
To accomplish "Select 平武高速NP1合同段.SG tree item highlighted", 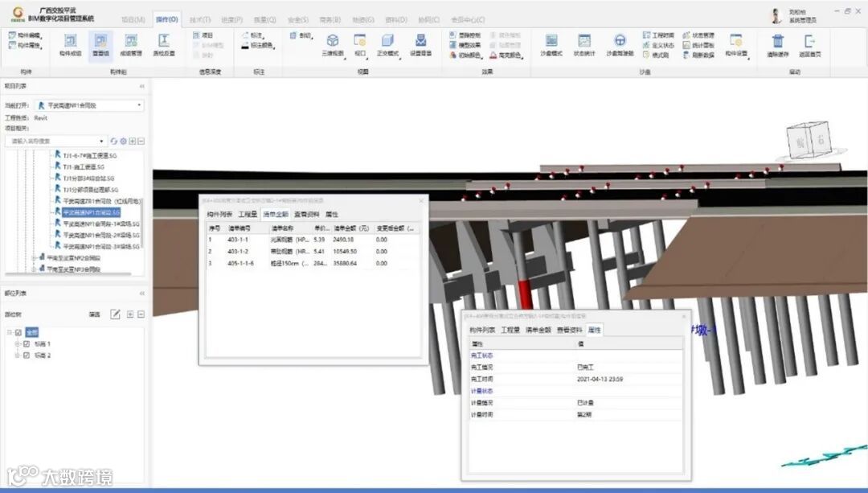I will pos(91,212).
